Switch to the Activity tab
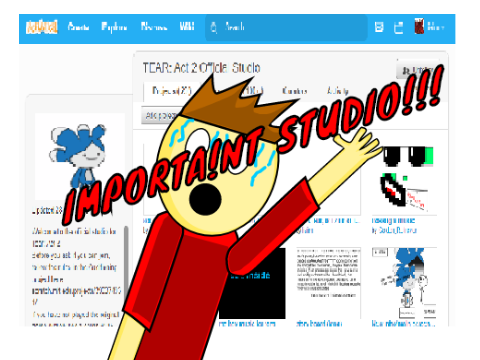The image size is (480, 360). click(338, 91)
